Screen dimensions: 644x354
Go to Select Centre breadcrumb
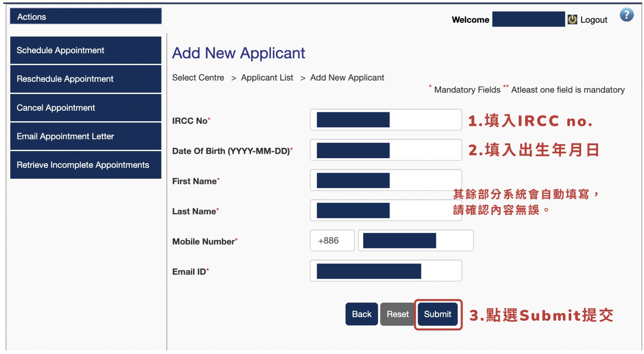198,78
